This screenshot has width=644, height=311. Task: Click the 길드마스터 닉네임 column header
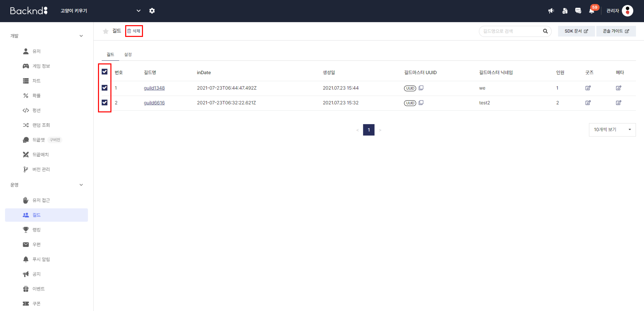coord(496,72)
